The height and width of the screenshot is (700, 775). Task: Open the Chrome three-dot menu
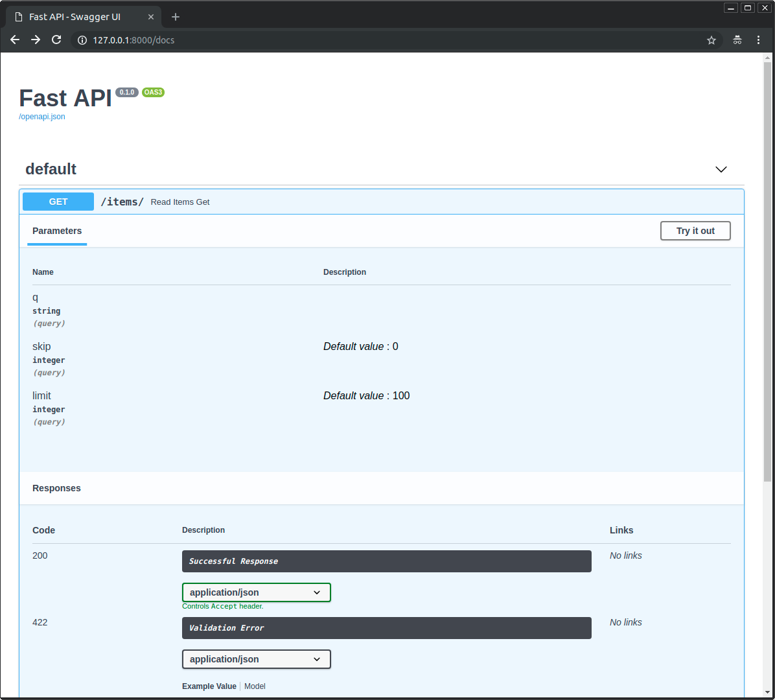758,40
